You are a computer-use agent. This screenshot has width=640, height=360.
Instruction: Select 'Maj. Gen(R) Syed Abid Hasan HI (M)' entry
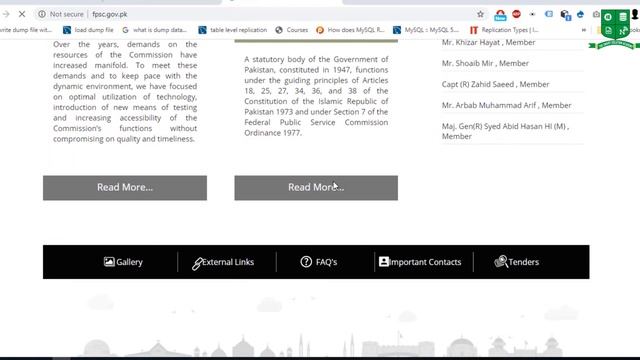click(x=505, y=131)
